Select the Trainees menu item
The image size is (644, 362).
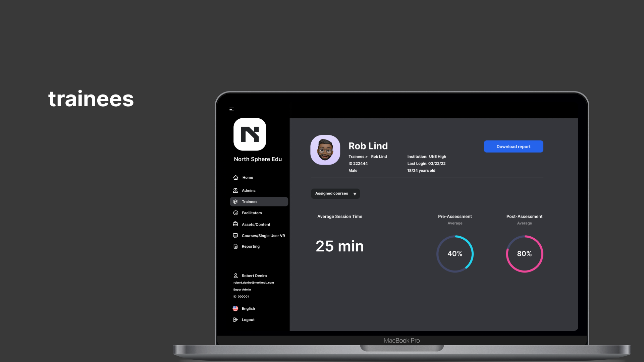tap(259, 202)
